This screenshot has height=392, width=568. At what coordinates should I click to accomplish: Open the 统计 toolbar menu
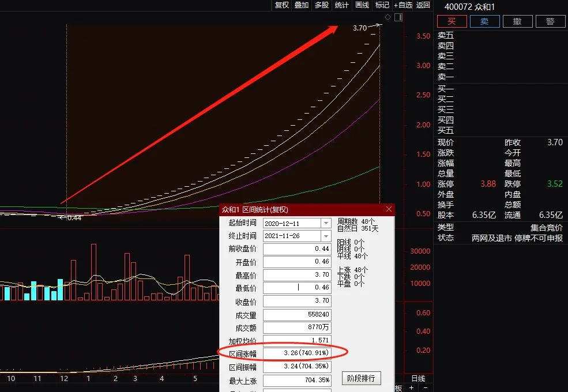(x=342, y=5)
